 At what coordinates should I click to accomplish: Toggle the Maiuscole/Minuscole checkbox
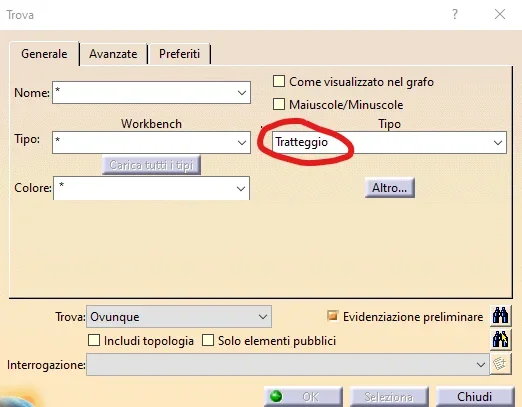(x=279, y=104)
